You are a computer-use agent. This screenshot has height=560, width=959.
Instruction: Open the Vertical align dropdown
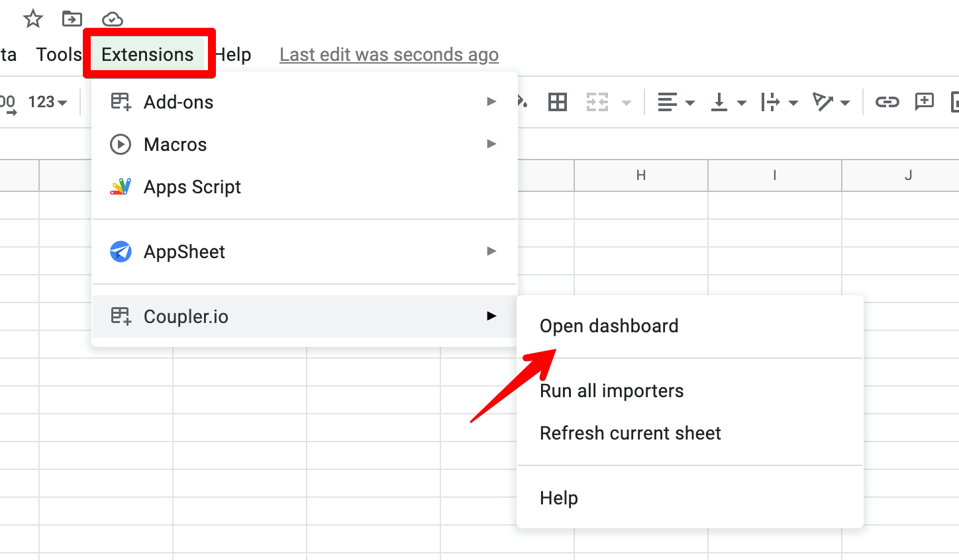[x=728, y=102]
